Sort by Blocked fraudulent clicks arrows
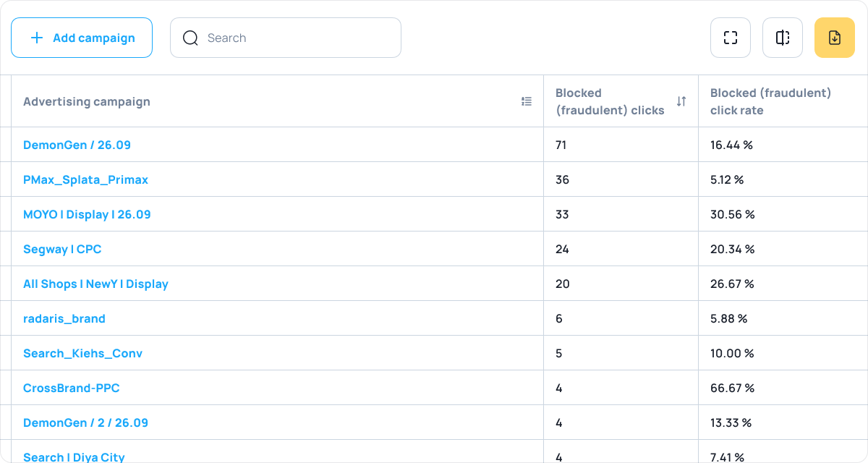This screenshot has width=868, height=463. (681, 101)
